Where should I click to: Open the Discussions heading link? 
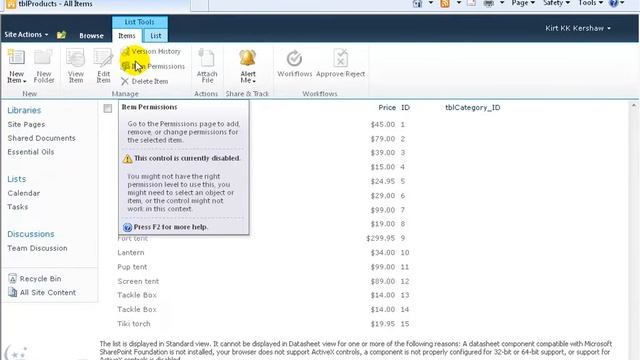(31, 234)
